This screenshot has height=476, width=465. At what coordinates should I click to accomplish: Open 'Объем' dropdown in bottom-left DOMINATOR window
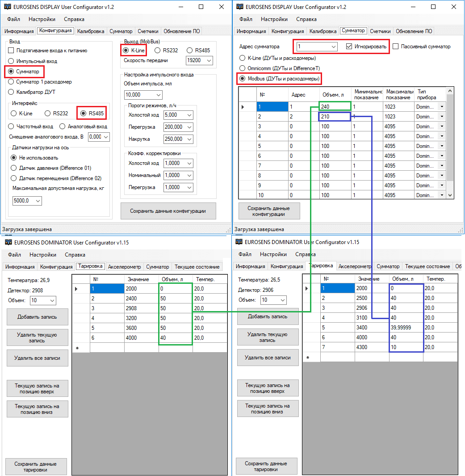(x=52, y=300)
